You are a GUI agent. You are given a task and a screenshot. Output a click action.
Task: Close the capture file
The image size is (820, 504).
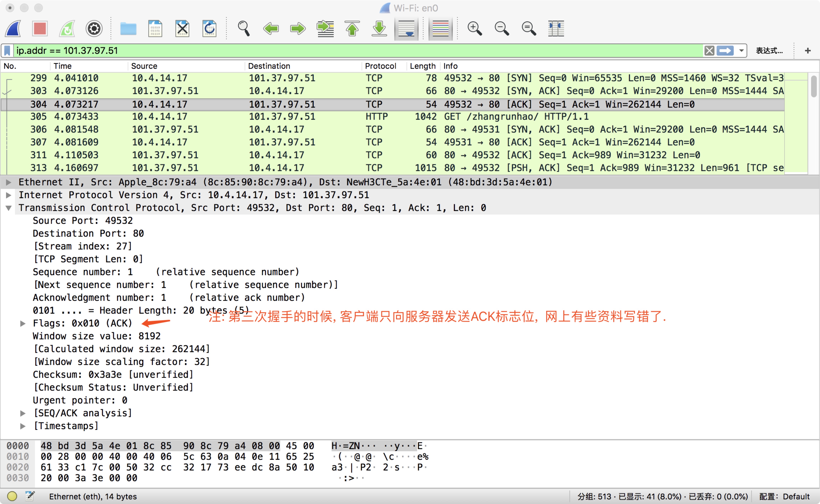[182, 29]
